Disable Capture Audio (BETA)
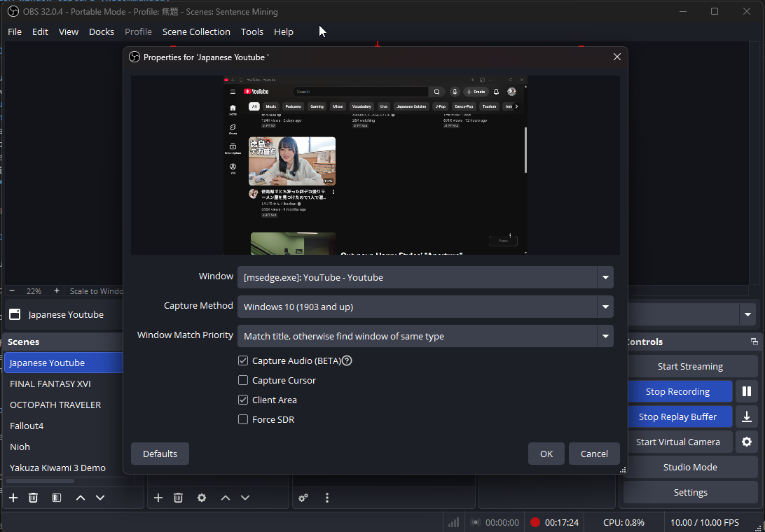 tap(243, 360)
